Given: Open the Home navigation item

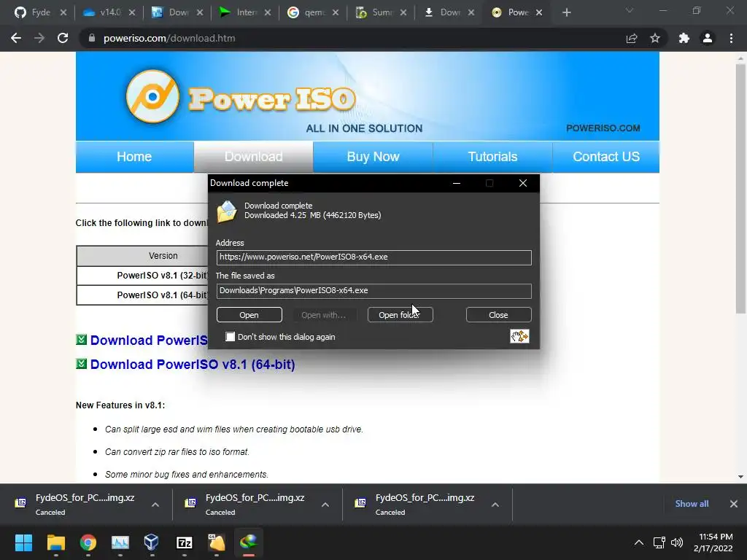Looking at the screenshot, I should pyautogui.click(x=134, y=157).
